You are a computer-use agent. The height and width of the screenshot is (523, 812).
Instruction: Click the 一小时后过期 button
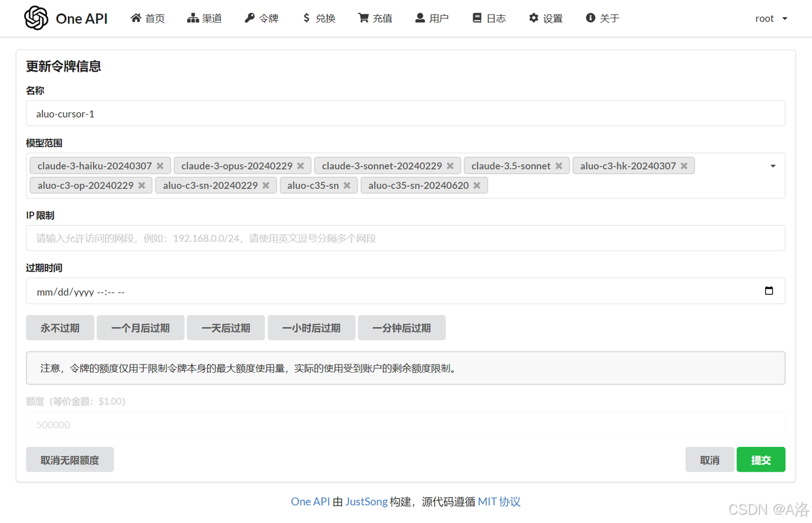[x=311, y=328]
